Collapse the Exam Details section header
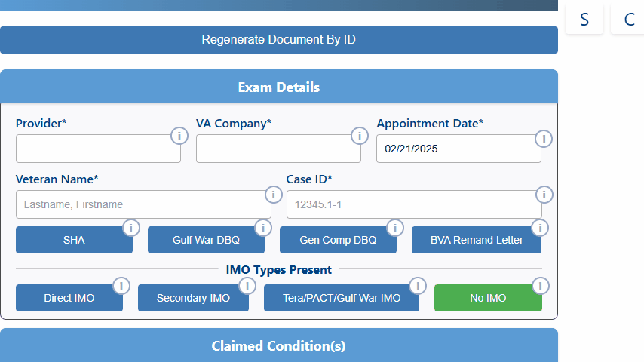 point(279,87)
